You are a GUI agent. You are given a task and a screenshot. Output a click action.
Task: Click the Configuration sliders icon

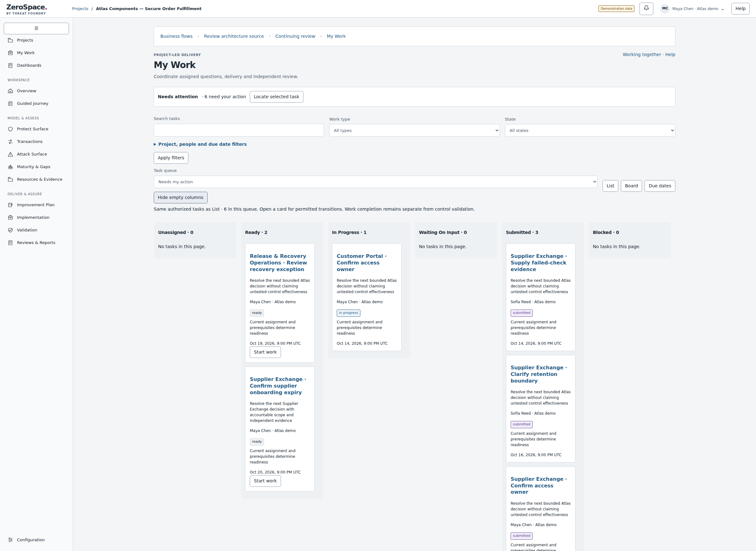(x=10, y=540)
